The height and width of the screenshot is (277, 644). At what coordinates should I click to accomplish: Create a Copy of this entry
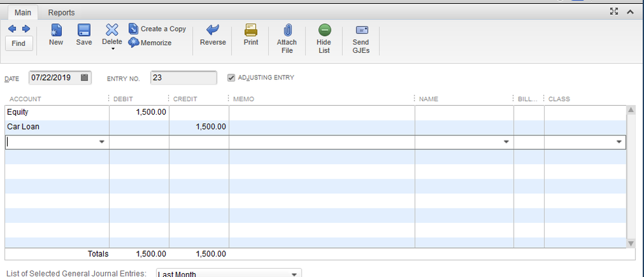(x=157, y=29)
